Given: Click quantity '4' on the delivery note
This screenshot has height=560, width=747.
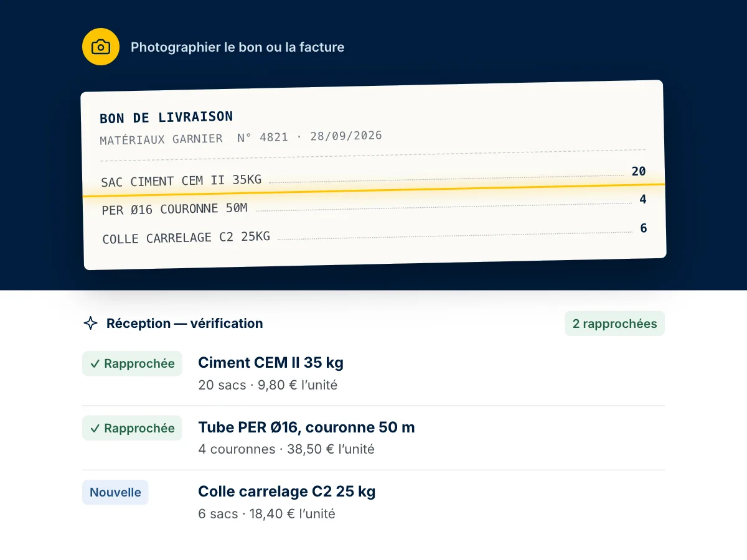Looking at the screenshot, I should 643,200.
